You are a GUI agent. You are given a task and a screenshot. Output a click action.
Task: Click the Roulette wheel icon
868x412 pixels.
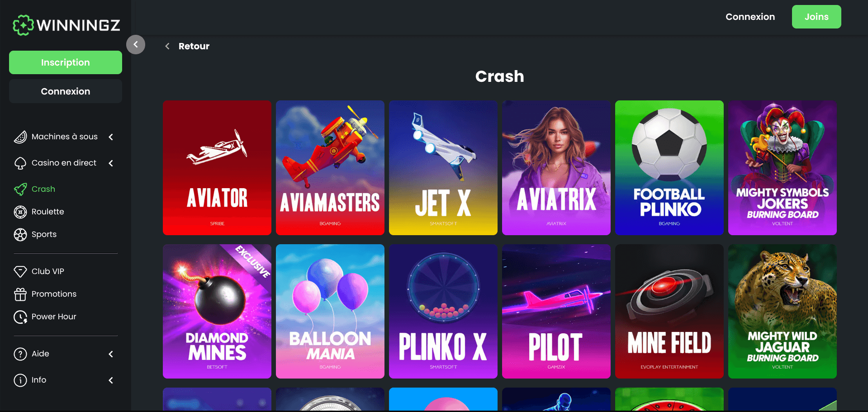pyautogui.click(x=20, y=212)
